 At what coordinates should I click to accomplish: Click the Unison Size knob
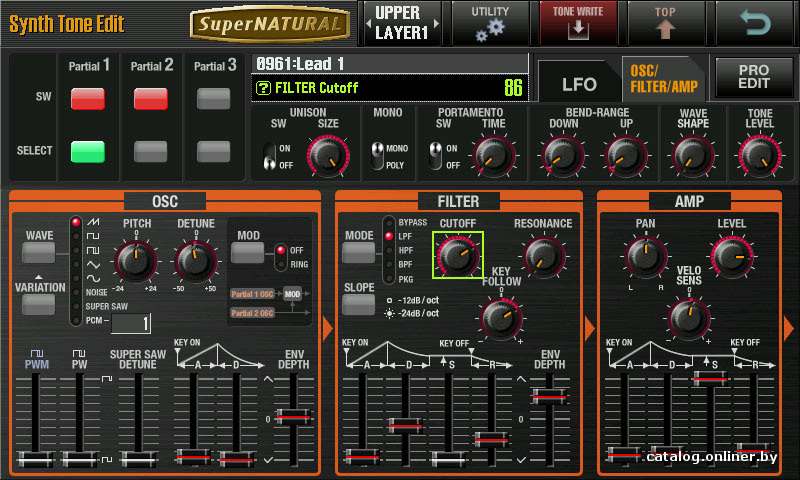tap(328, 156)
